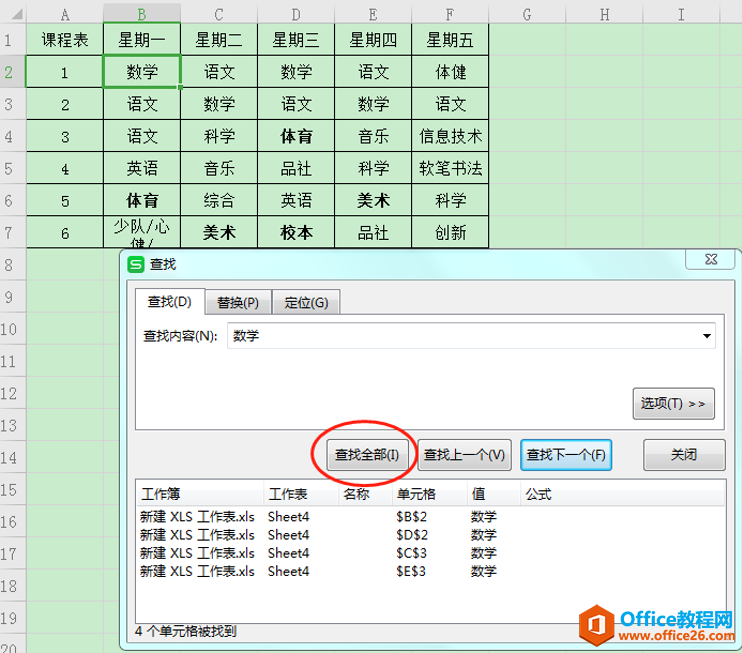The image size is (742, 653).
Task: Switch to the 替换(P) tab
Action: point(238,303)
